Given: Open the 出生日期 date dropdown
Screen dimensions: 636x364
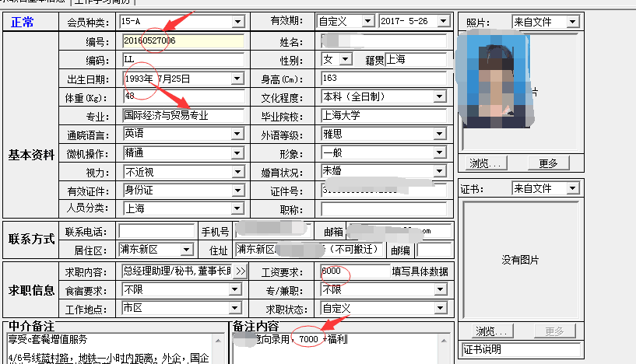Looking at the screenshot, I should pos(237,79).
